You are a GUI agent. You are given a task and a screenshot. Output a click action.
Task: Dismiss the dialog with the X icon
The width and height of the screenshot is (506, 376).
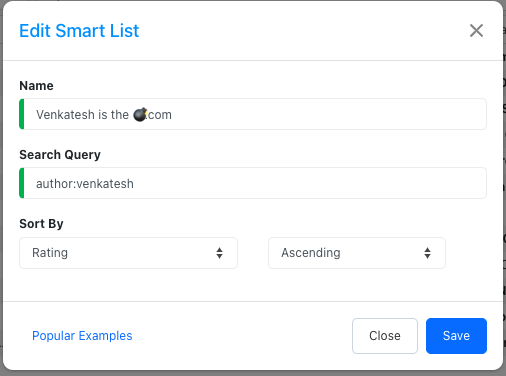click(x=476, y=31)
